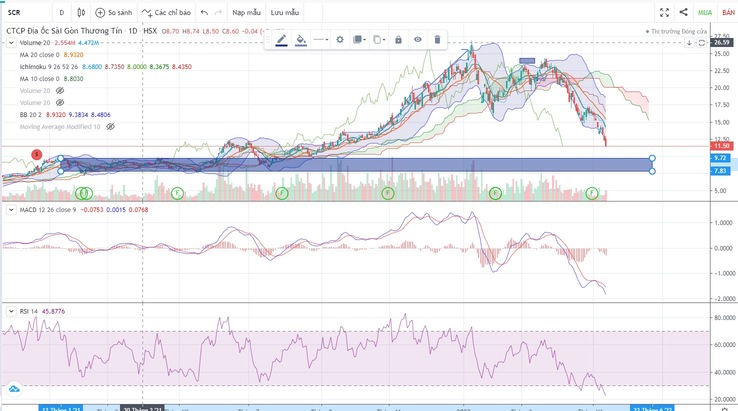Select the MA 20 close indicator label

40,55
